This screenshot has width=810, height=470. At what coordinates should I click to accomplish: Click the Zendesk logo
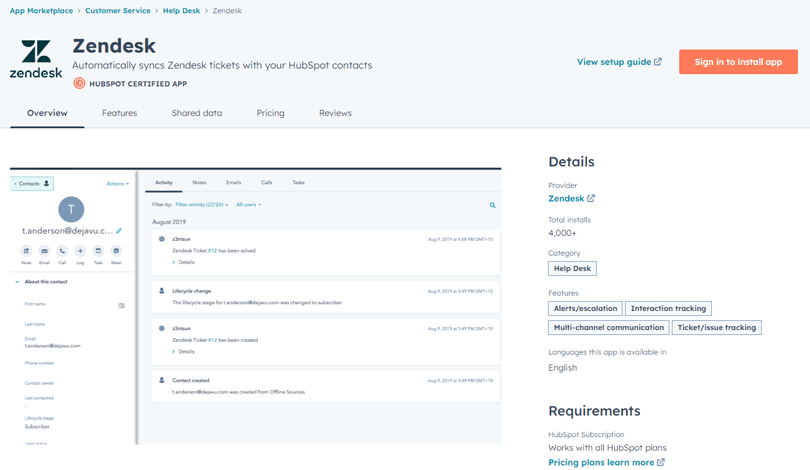coord(36,59)
